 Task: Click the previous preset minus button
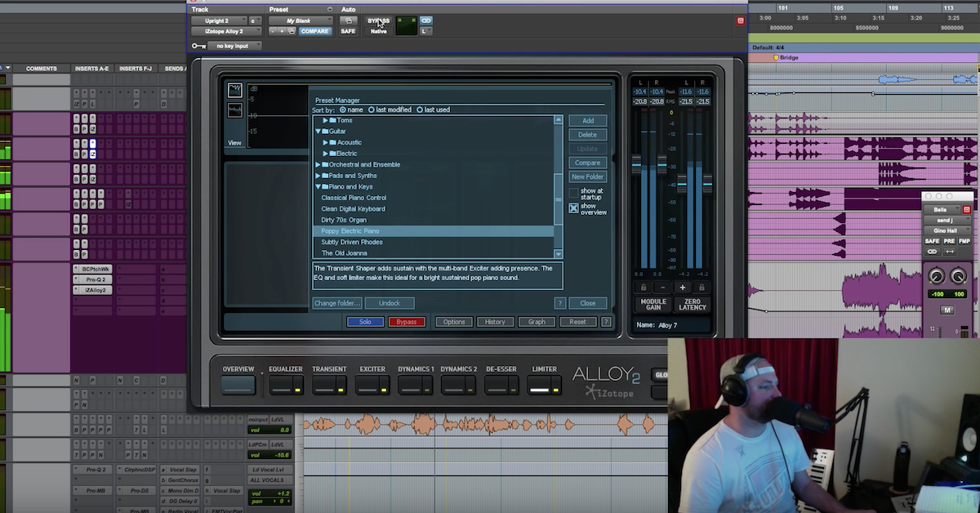point(273,31)
